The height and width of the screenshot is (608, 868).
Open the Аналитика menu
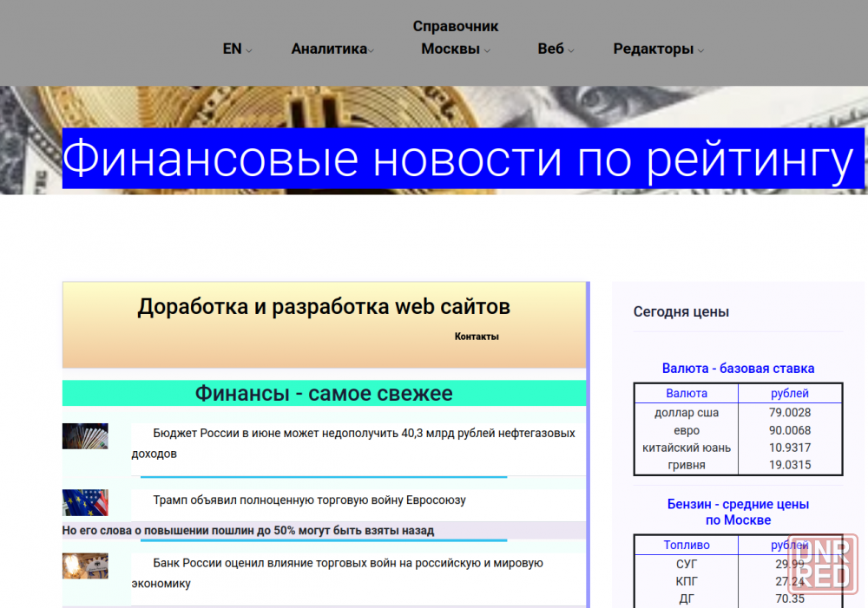(x=332, y=49)
